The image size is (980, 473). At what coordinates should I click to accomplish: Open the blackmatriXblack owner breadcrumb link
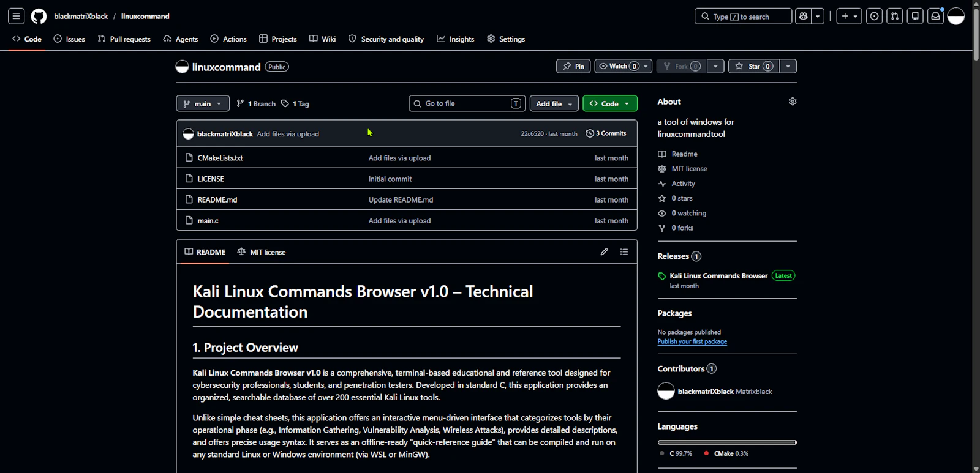[x=81, y=17]
